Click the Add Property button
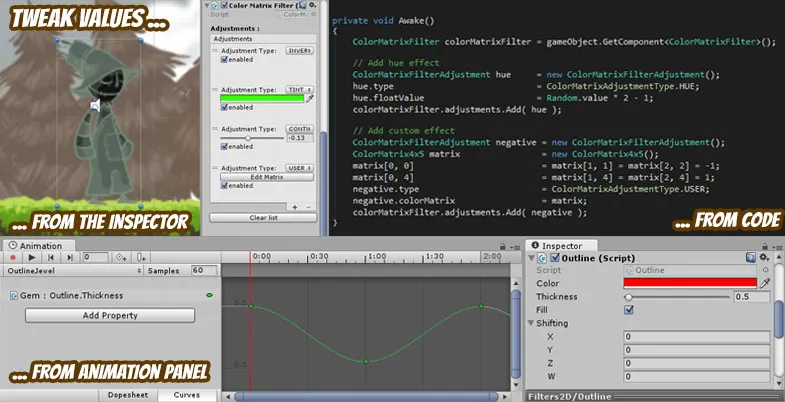The height and width of the screenshot is (402, 785). (110, 315)
